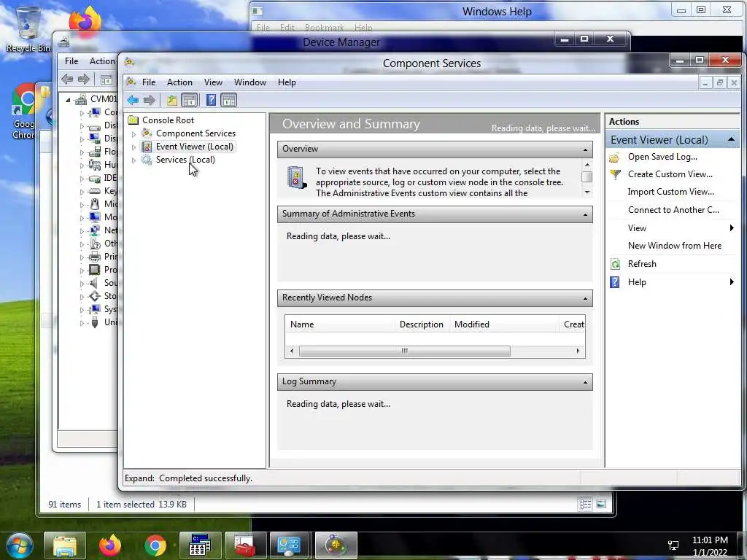Viewport: 747px width, 560px height.
Task: Select the Console Root folder
Action: (x=168, y=120)
